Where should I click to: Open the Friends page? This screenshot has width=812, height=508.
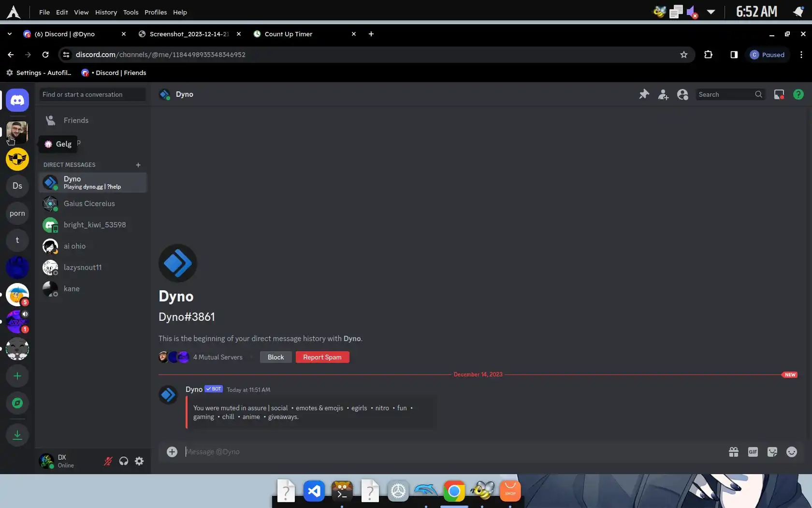click(92, 120)
